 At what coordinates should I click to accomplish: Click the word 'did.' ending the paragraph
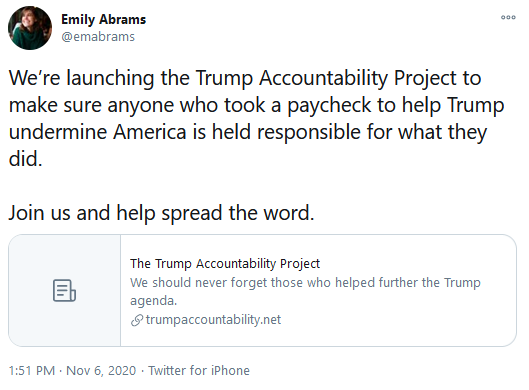coord(26,159)
